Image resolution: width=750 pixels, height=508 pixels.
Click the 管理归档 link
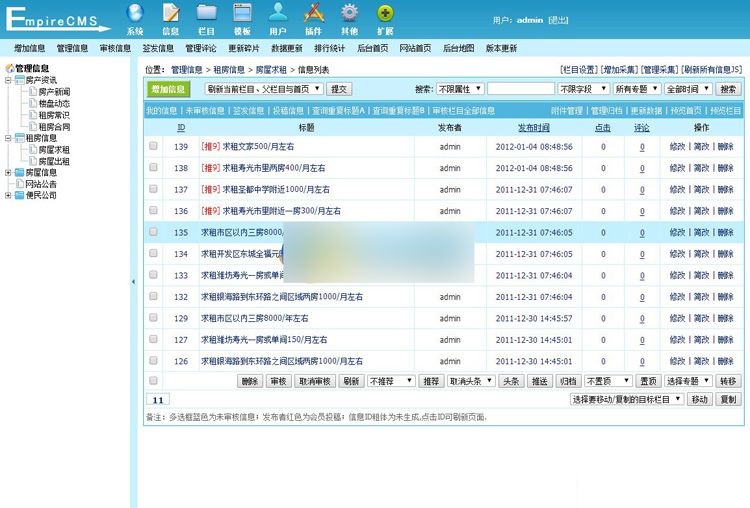(x=607, y=110)
